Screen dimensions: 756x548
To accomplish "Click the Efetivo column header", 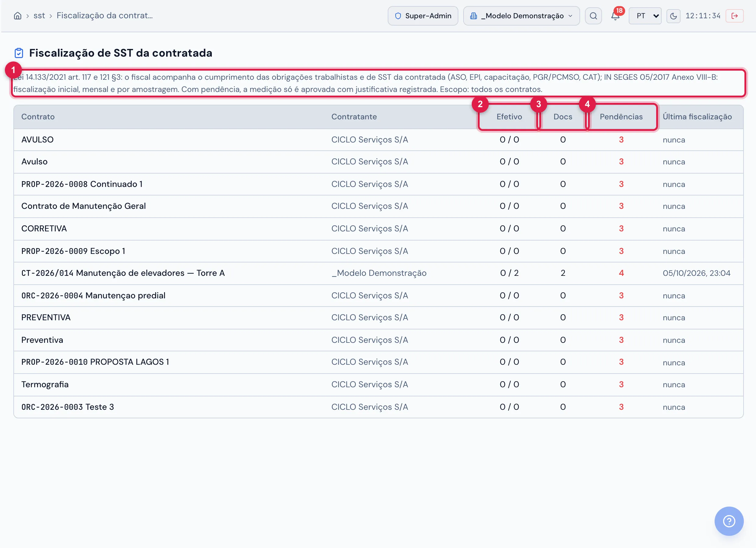I will (509, 117).
